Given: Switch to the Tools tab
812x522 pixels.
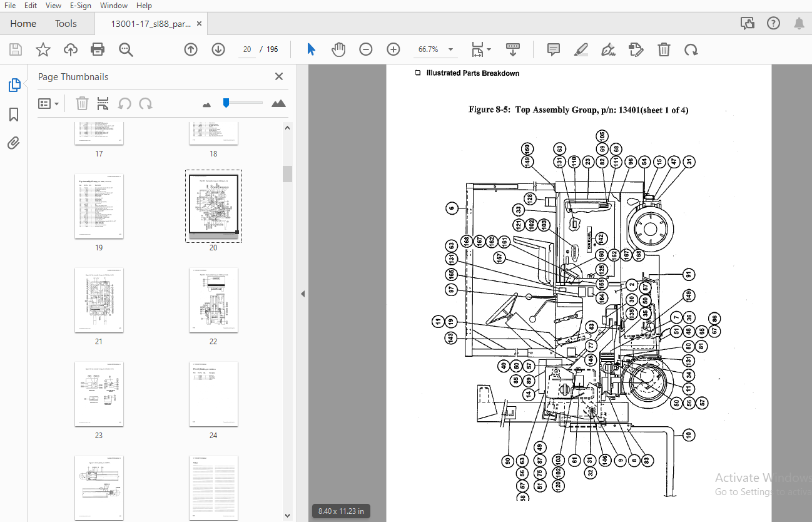Looking at the screenshot, I should tap(66, 24).
